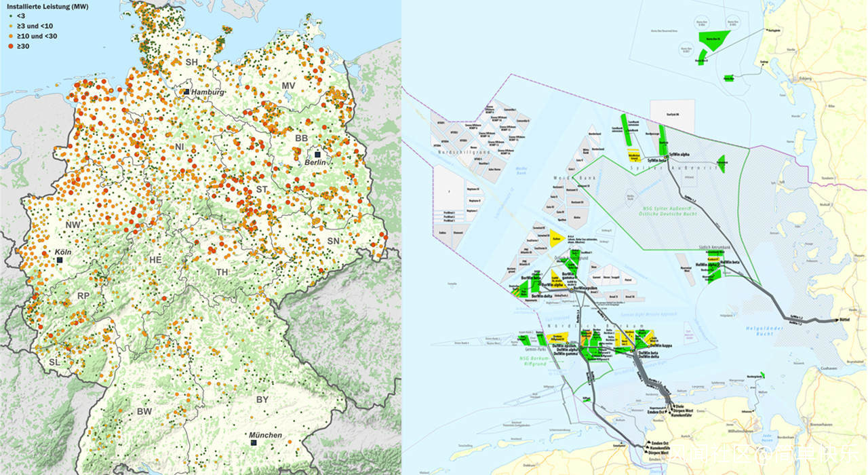Screen dimensions: 868x475
Task: Click the 'HE' state label
Action: [155, 260]
